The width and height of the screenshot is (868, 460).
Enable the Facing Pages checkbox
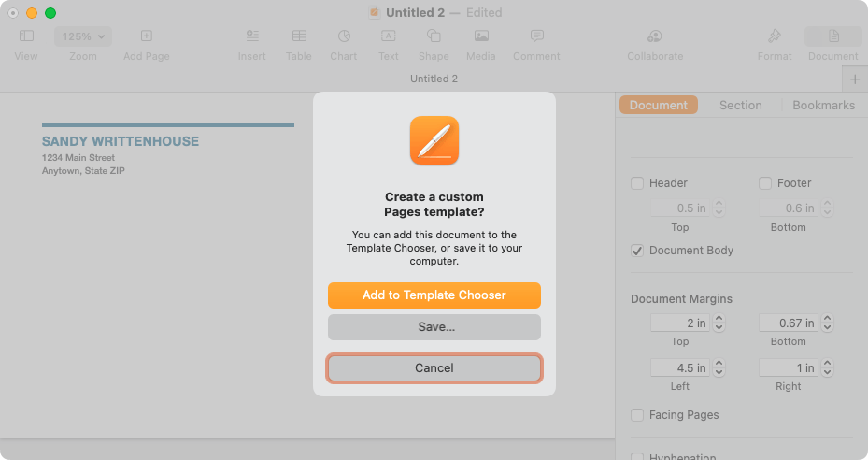(637, 415)
